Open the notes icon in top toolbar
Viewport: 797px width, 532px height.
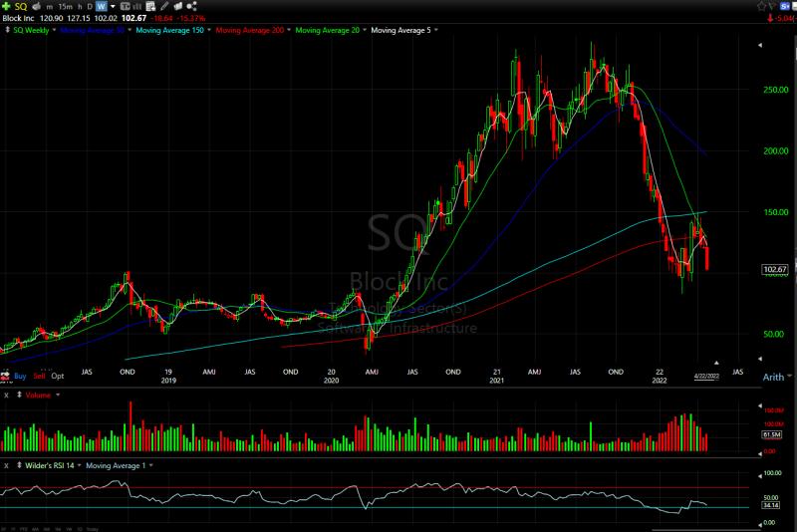(150, 6)
